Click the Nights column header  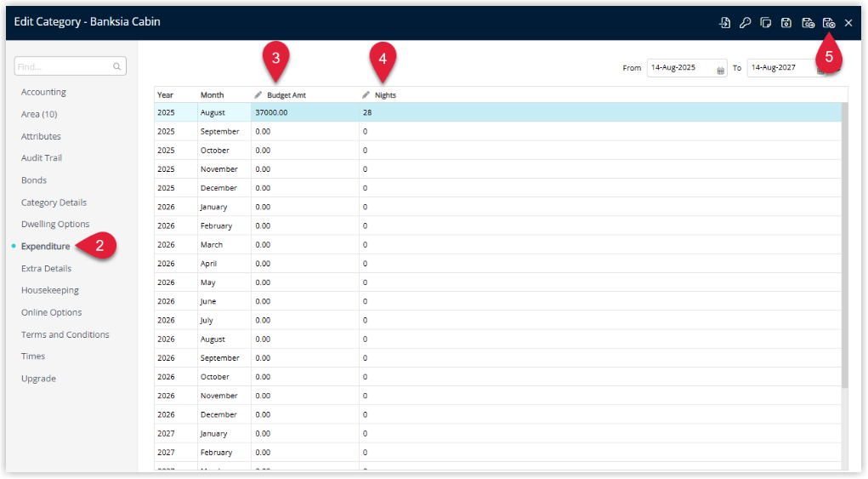[x=600, y=94]
